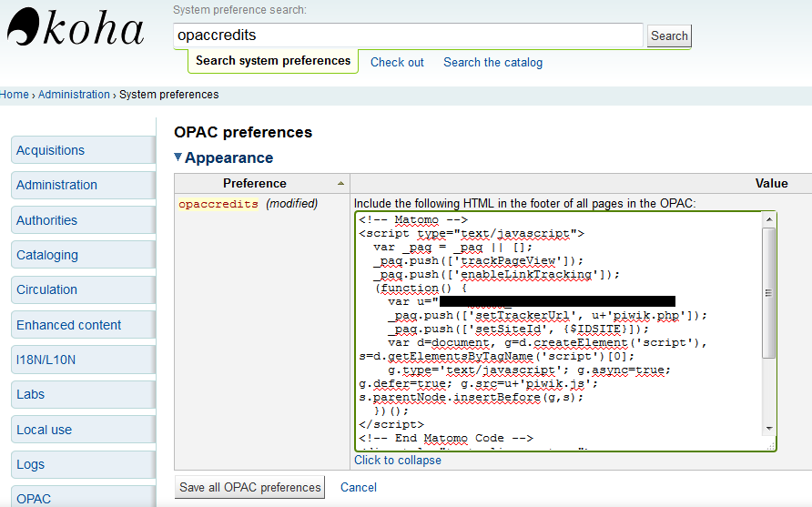Click to collapse the opaccredits textarea

tap(398, 460)
